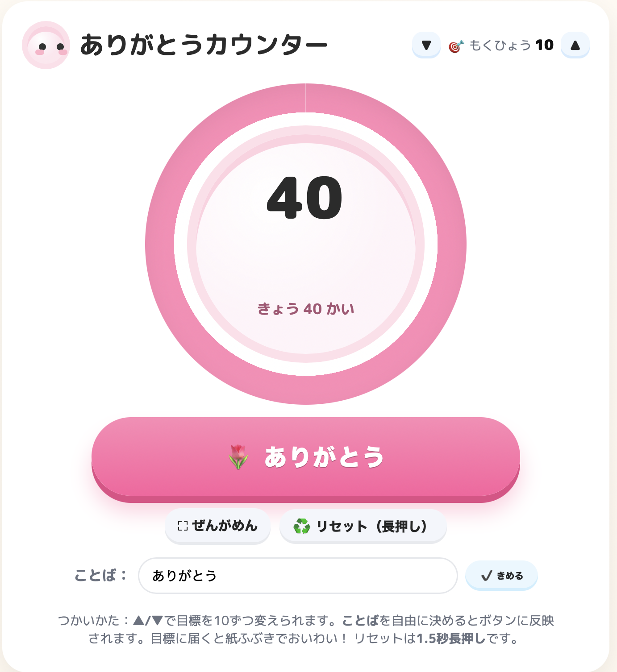Click the large 40 counter number
Screen dimensions: 617x672
305,198
